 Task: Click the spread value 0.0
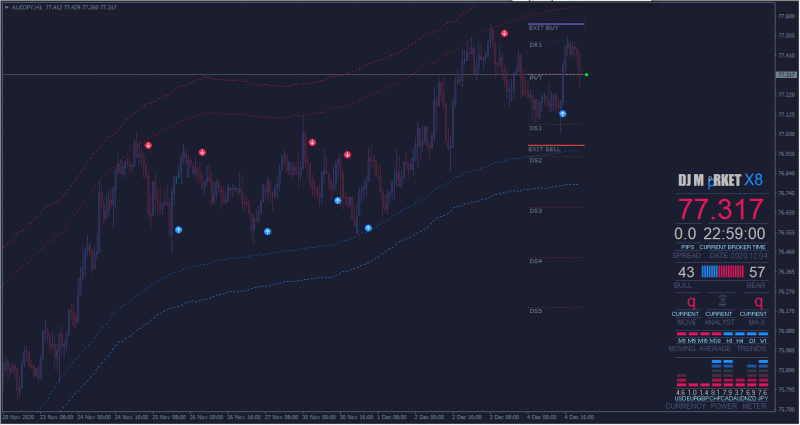pyautogui.click(x=685, y=234)
